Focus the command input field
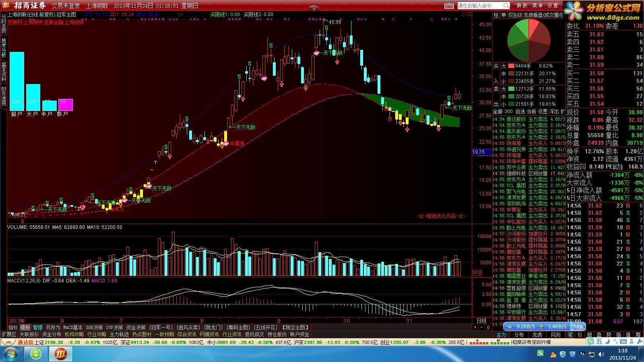The width and height of the screenshot is (644, 362). click(480, 6)
